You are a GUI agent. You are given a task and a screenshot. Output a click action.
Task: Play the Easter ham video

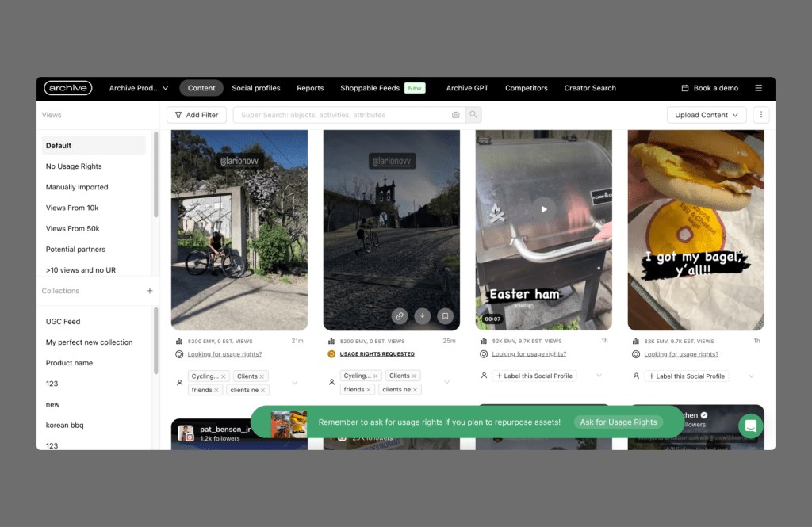point(544,209)
